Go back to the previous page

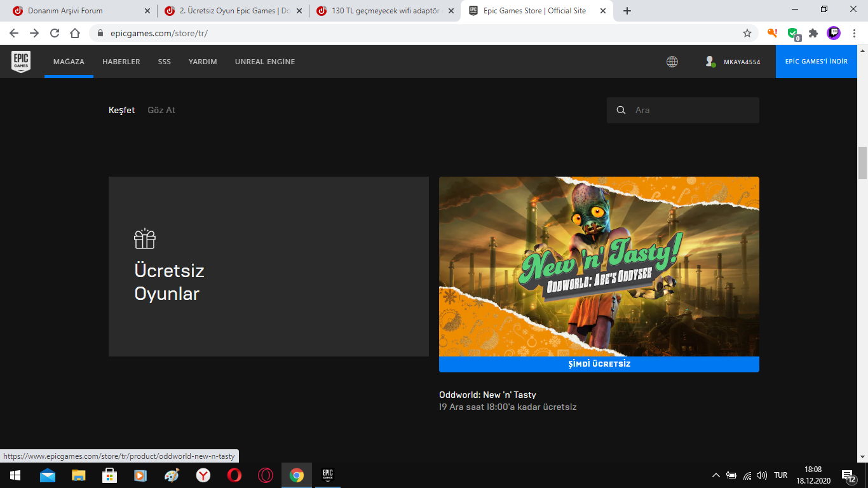(x=14, y=33)
